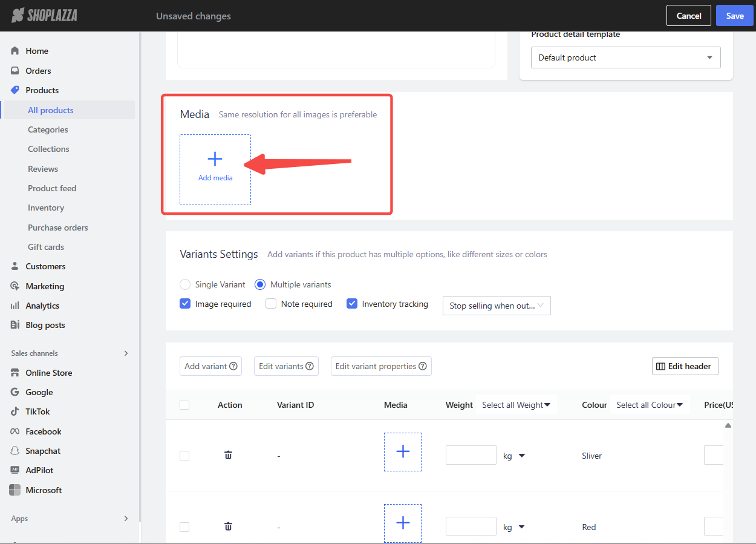This screenshot has width=756, height=544.
Task: Click the Facebook Meta icon
Action: 15,431
